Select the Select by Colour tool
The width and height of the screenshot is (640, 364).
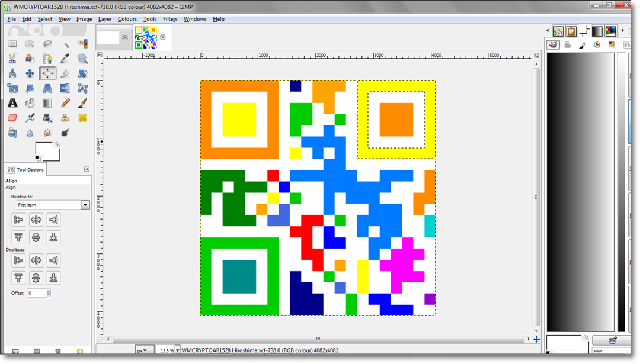point(82,44)
